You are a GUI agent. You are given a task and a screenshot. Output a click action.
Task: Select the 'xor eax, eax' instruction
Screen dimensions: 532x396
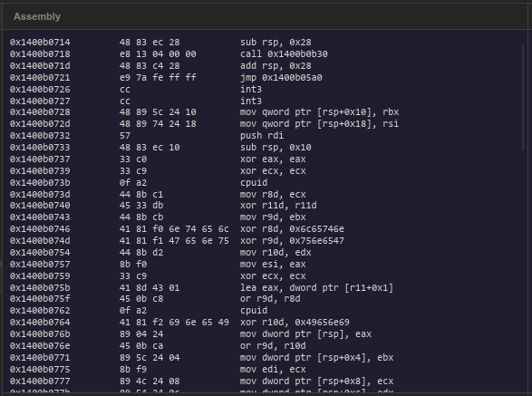coord(273,159)
